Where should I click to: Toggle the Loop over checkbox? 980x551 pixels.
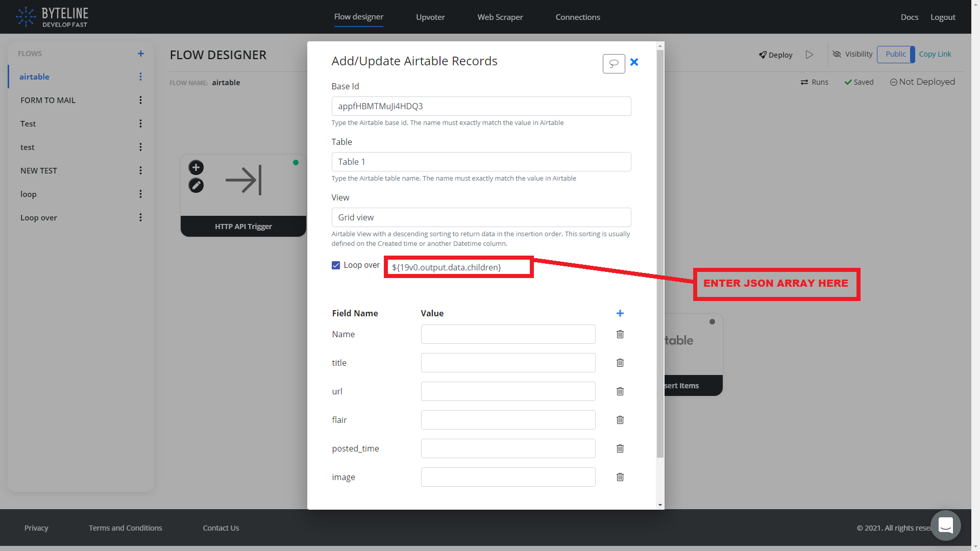[336, 265]
